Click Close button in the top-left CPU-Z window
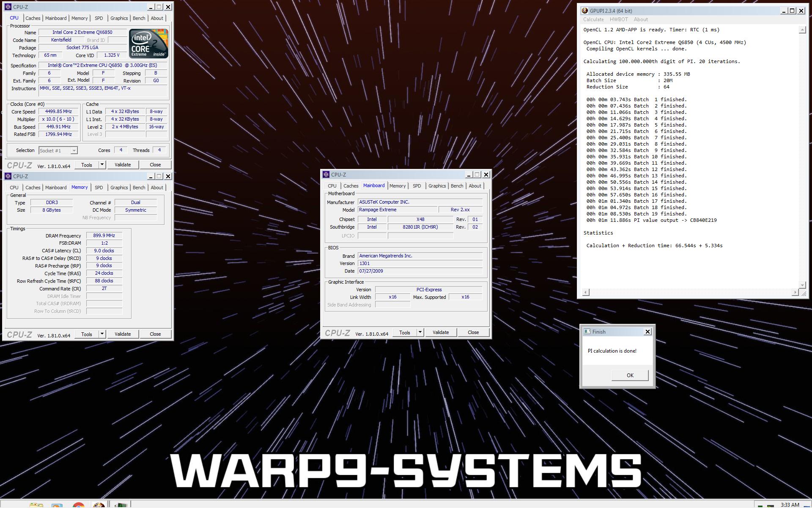This screenshot has width=812, height=508. [x=155, y=165]
